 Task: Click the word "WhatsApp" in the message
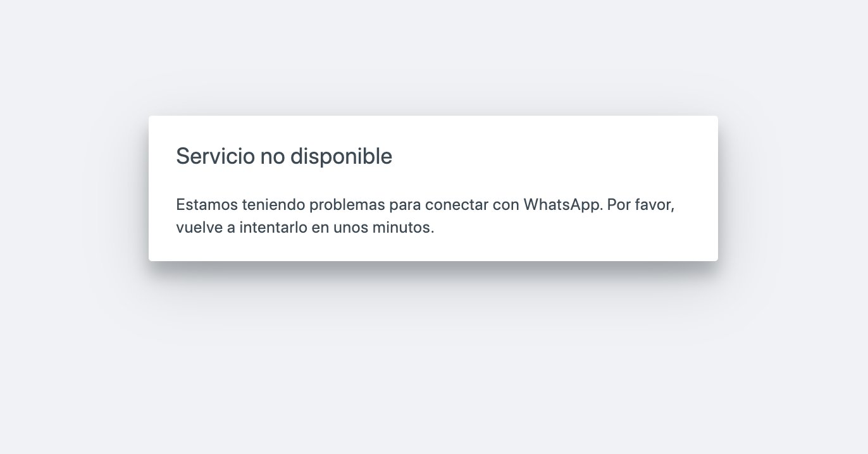tap(562, 206)
